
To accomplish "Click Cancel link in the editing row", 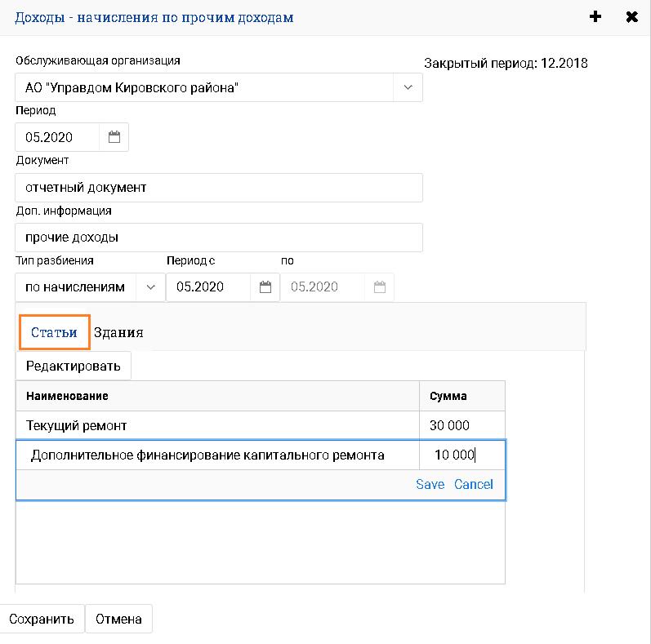I will [x=474, y=484].
